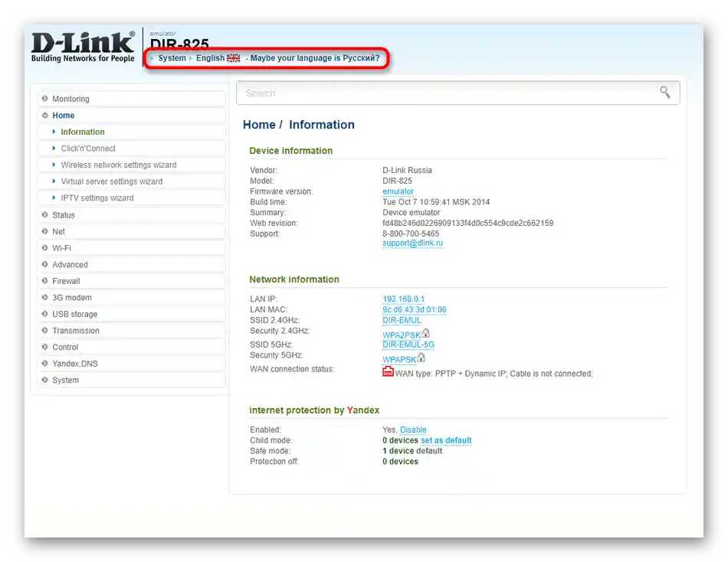Click the lock icon beside WPAPSK

tap(421, 358)
